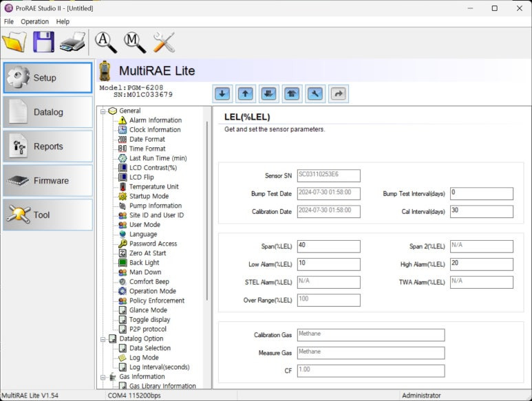Open file with the folder icon
The image size is (532, 401).
[14, 42]
